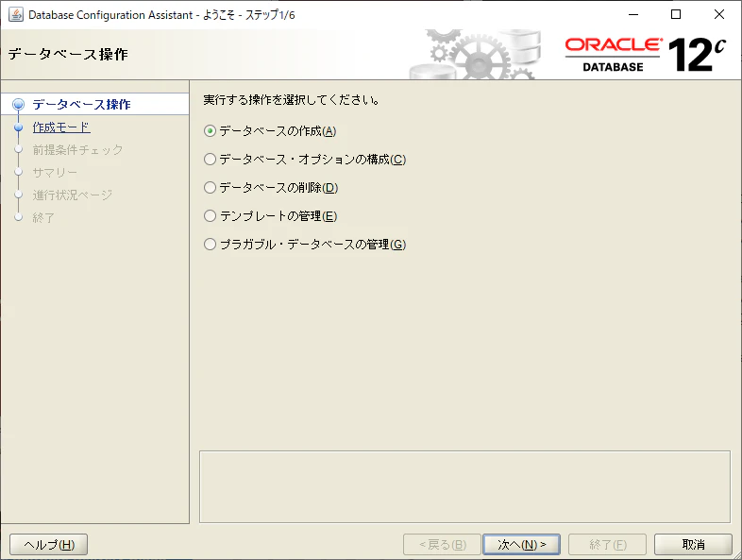Pick テンプレートの管理(E) radio button

point(270,216)
